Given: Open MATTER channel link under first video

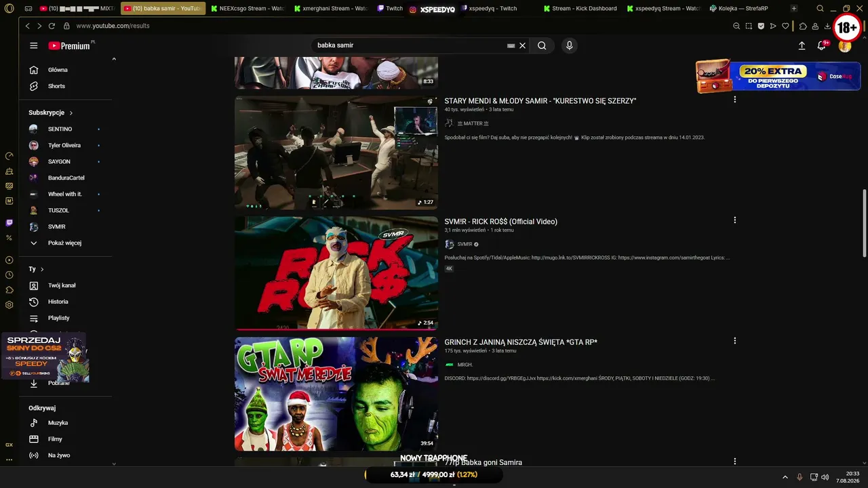Looking at the screenshot, I should (473, 123).
